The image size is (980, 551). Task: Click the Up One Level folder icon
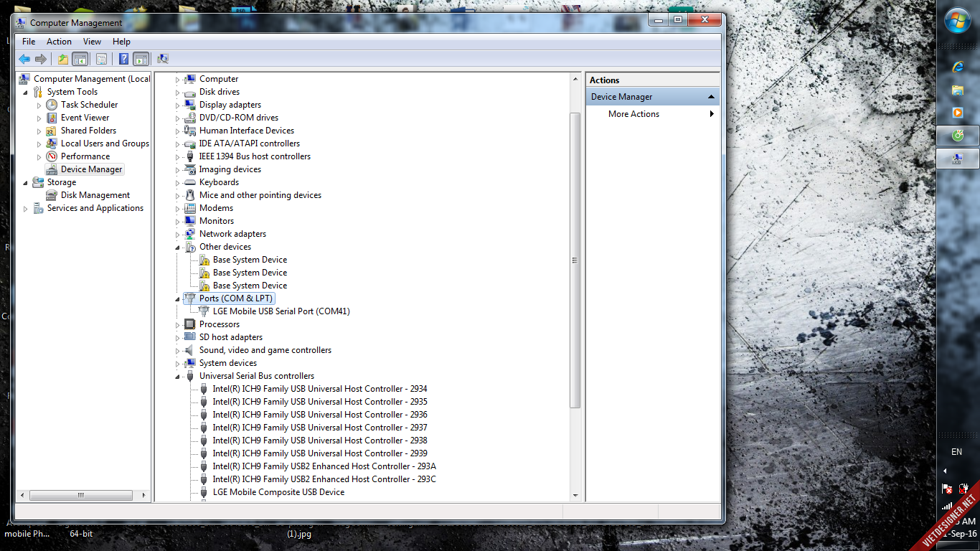coord(63,59)
